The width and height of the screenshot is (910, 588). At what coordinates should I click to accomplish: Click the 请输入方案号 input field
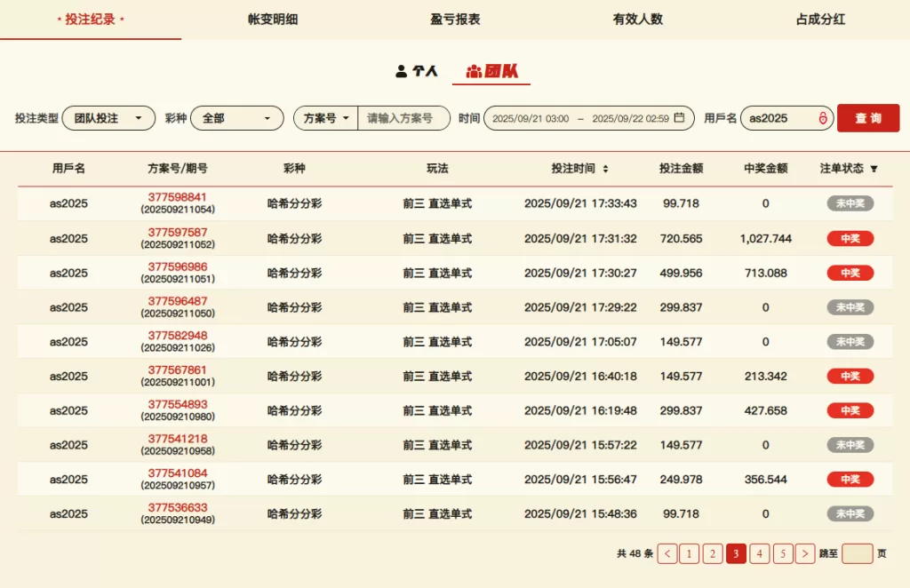click(x=403, y=118)
